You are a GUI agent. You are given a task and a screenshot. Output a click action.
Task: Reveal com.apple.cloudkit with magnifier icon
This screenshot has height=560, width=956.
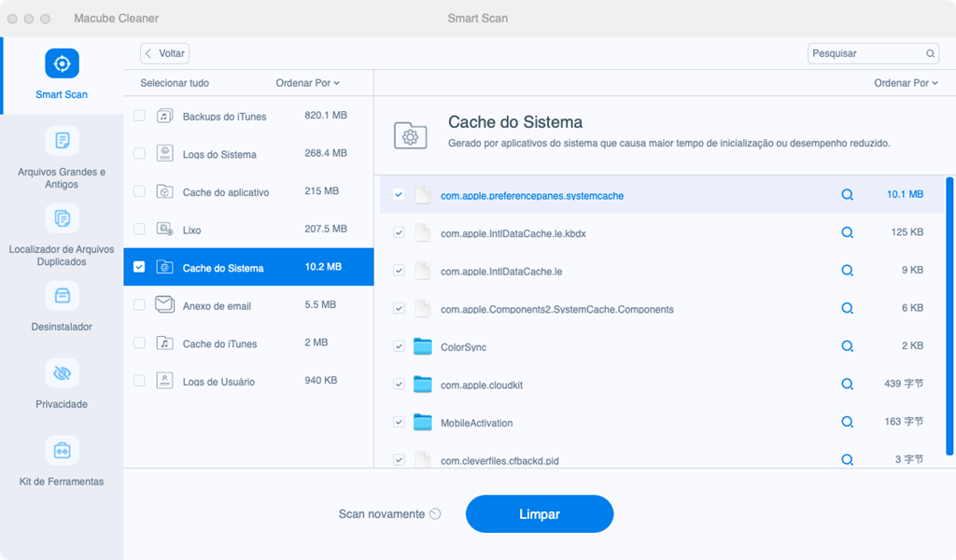pyautogui.click(x=847, y=384)
